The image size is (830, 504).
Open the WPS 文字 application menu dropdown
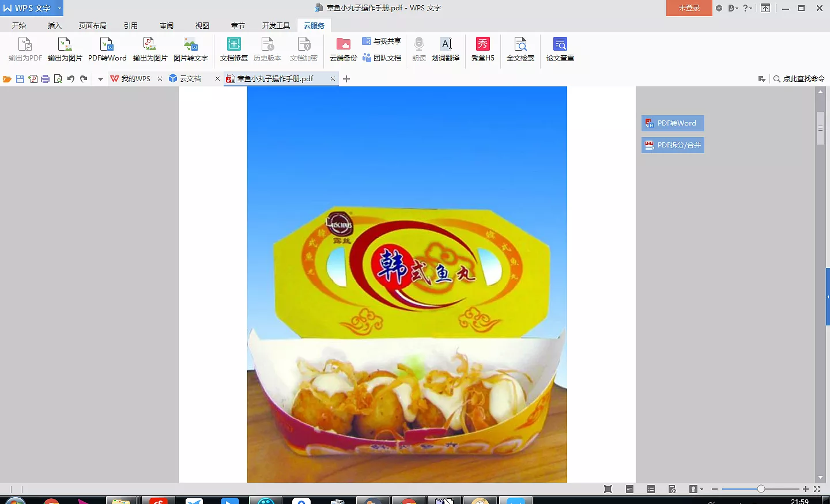(59, 8)
